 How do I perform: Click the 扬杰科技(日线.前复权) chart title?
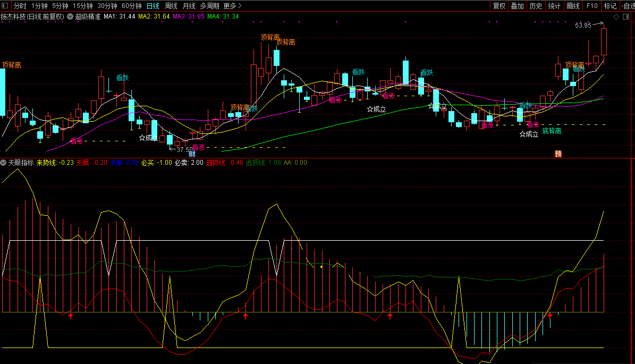tap(32, 16)
